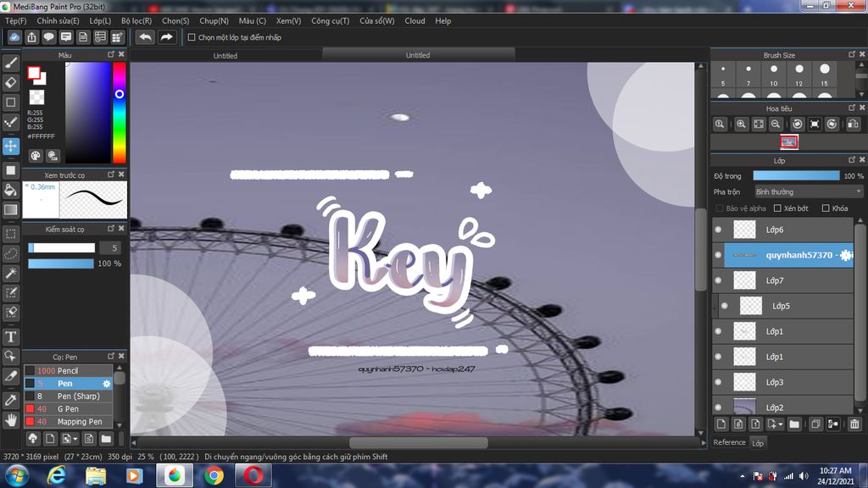Viewport: 868px width, 488px height.
Task: Select the Lớp7 layer row
Action: (784, 280)
